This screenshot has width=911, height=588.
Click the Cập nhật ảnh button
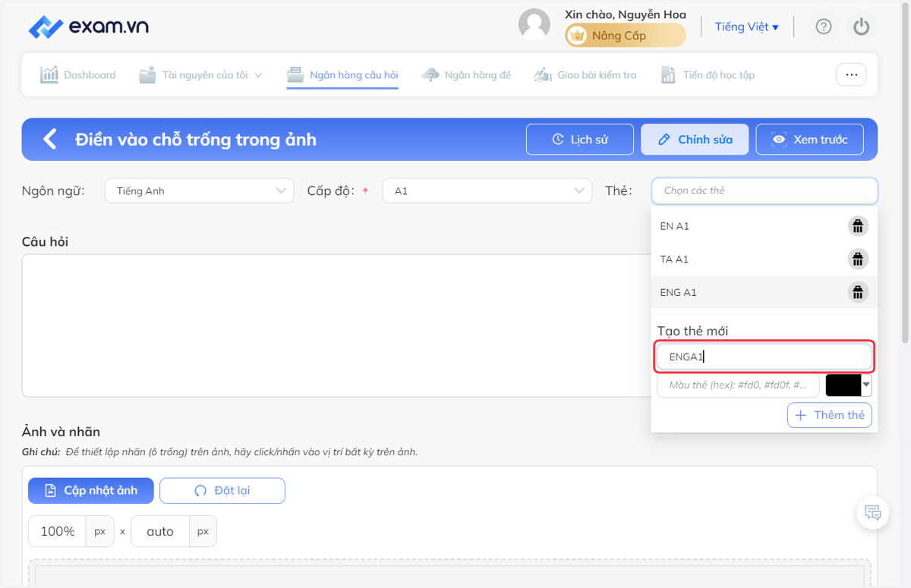pos(91,491)
